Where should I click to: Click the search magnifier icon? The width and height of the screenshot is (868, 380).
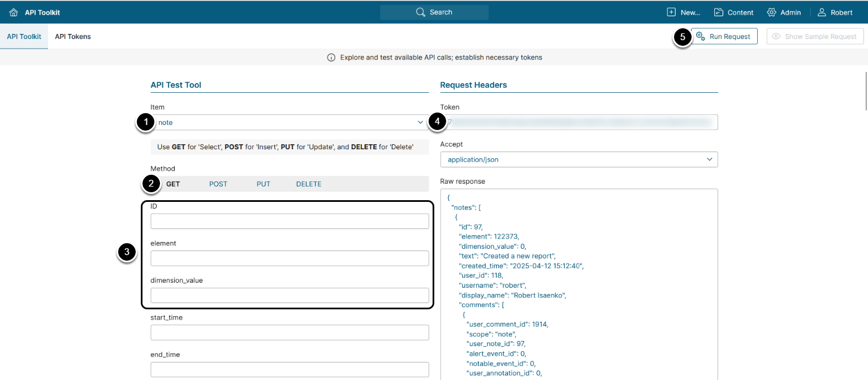[x=420, y=12]
